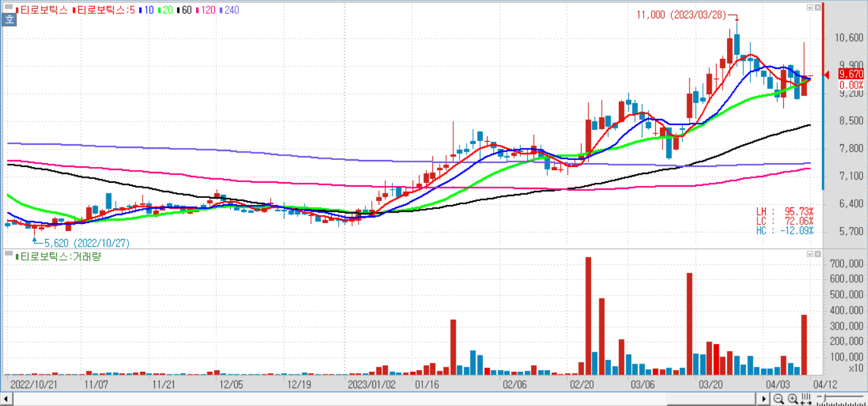
Task: Click the 0.00% change rate label
Action: (x=852, y=85)
